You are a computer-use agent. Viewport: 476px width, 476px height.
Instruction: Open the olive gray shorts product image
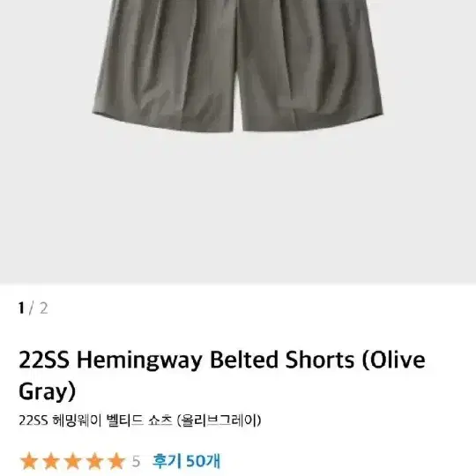coord(238,65)
